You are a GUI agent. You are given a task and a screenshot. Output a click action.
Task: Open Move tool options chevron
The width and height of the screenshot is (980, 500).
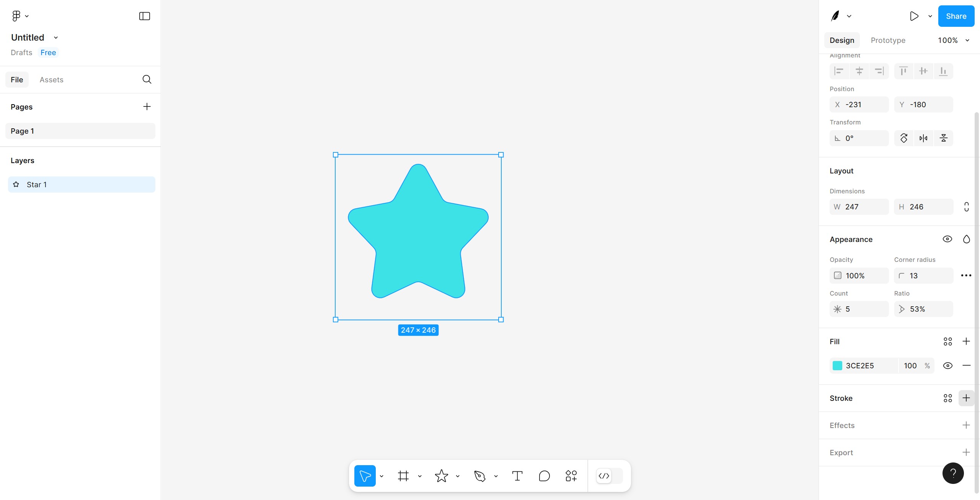pyautogui.click(x=382, y=476)
